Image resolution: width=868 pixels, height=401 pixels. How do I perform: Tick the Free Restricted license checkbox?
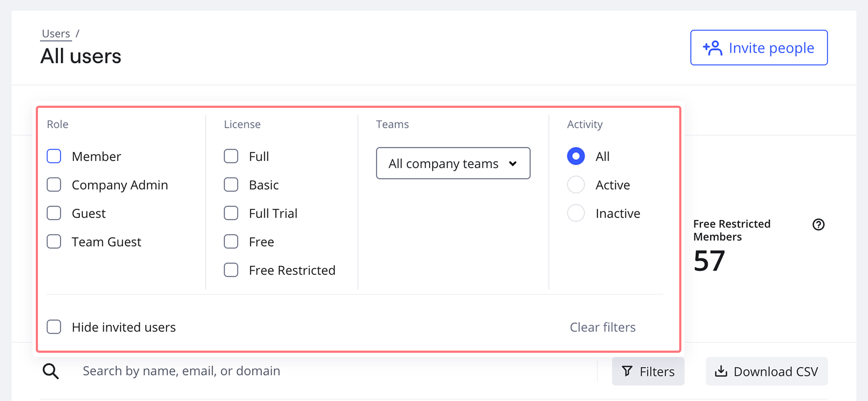(x=231, y=270)
